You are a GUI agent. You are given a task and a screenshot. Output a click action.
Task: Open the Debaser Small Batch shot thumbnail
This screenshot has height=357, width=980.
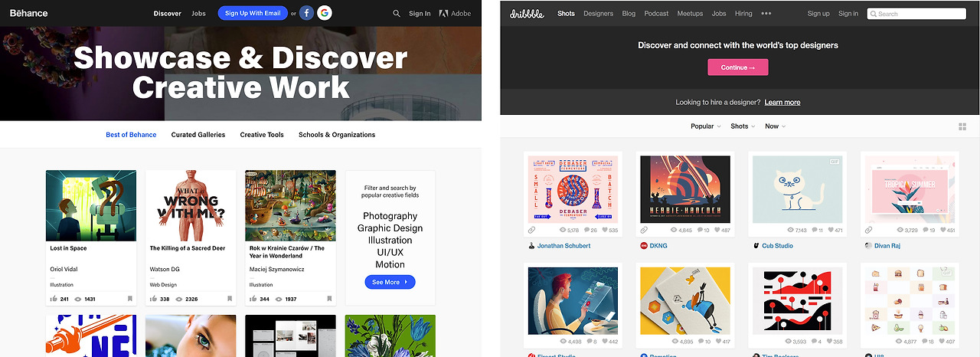click(x=573, y=189)
